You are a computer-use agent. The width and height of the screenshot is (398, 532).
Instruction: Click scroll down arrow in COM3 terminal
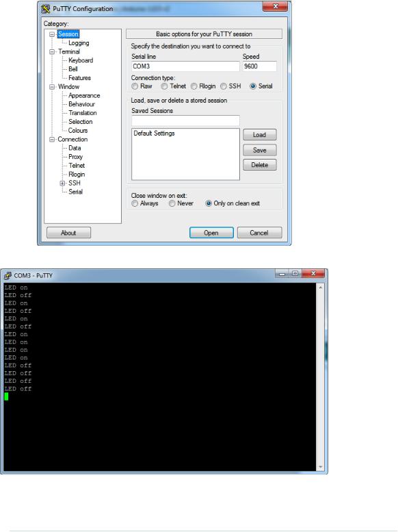pos(320,467)
